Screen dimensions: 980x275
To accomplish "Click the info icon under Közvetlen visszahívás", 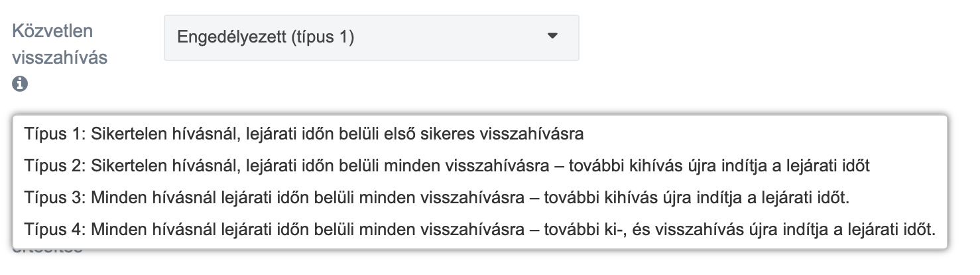I will [20, 84].
